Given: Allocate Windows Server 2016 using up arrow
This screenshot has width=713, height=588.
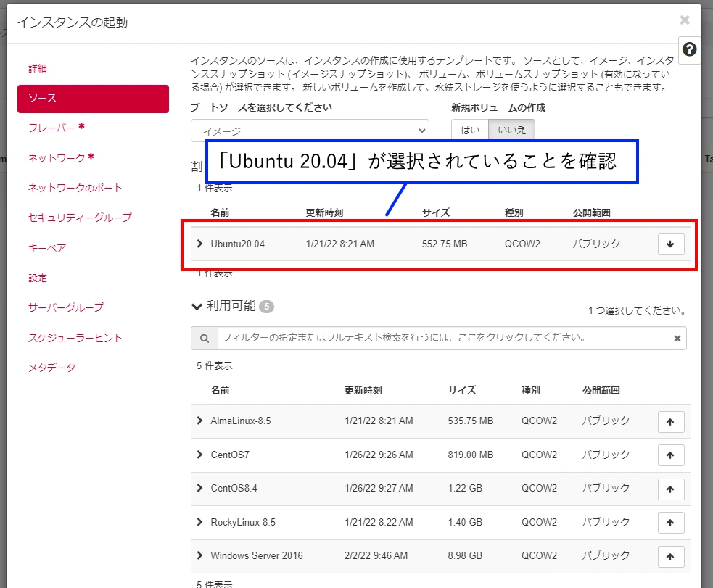Looking at the screenshot, I should 670,557.
